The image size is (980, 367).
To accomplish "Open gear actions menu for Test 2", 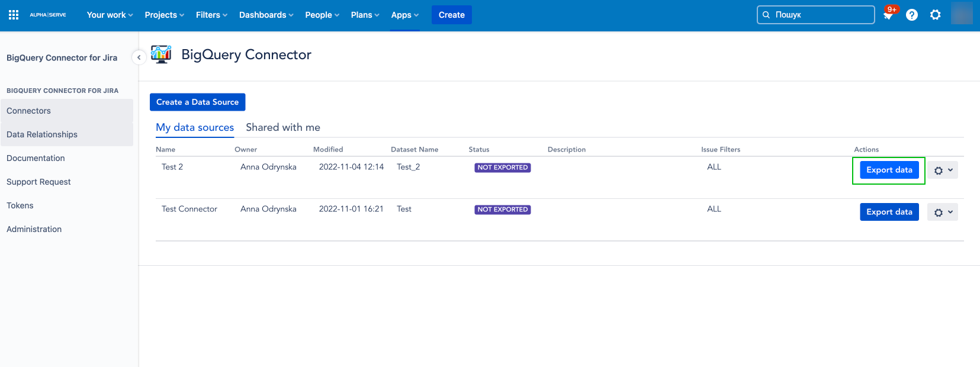I will (943, 170).
